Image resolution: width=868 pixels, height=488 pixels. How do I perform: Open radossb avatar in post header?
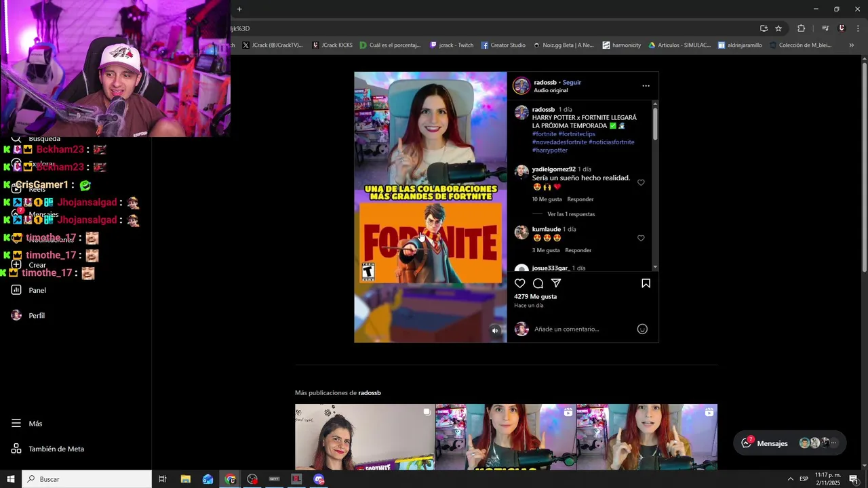point(521,86)
